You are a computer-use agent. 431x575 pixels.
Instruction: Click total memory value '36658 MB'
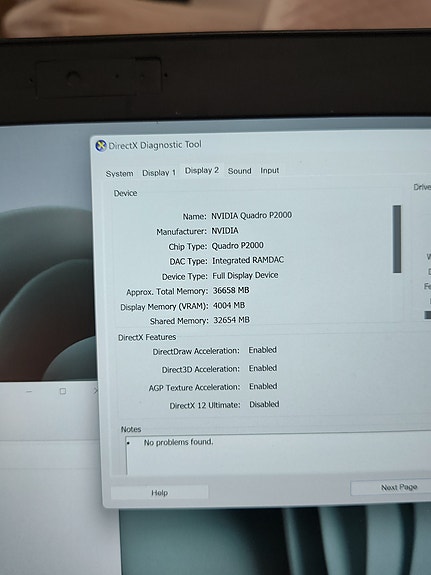[x=231, y=290]
